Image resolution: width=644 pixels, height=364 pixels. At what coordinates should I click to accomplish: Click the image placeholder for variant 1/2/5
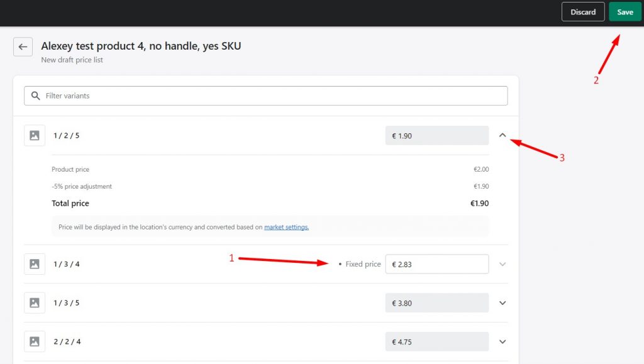coord(35,135)
